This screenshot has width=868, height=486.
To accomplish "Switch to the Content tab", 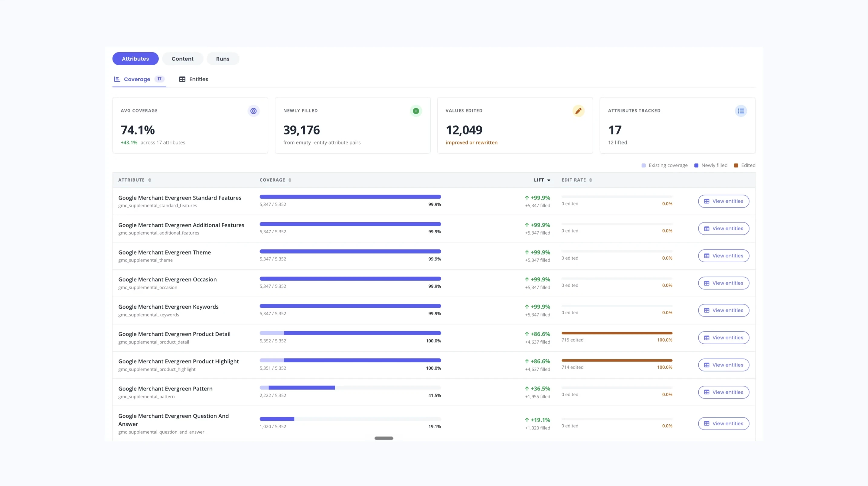I will click(182, 59).
